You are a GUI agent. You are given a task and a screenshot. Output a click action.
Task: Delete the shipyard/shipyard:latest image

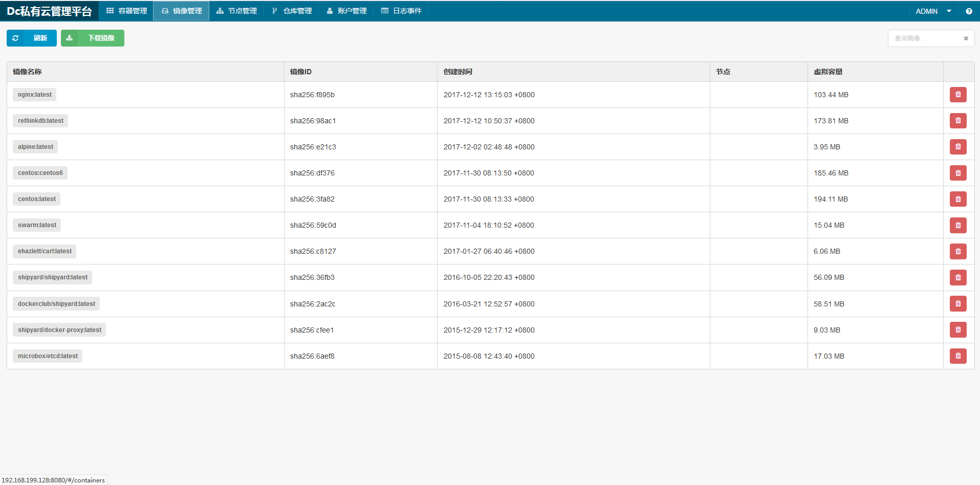[x=958, y=277]
